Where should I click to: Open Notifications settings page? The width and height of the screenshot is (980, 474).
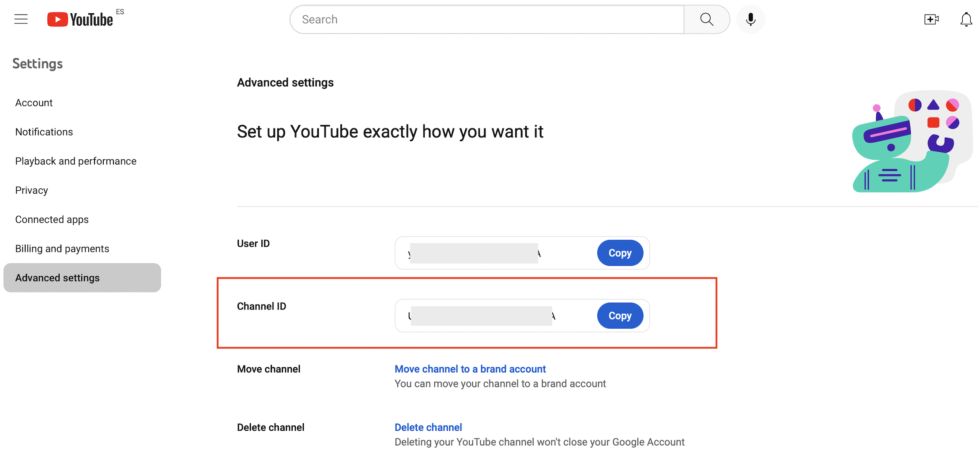[x=44, y=132]
